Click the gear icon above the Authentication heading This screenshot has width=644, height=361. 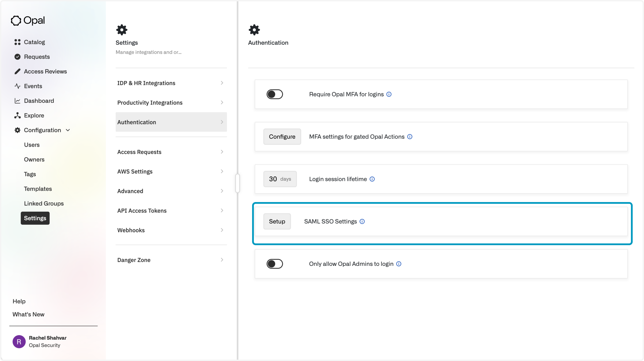coord(254,30)
